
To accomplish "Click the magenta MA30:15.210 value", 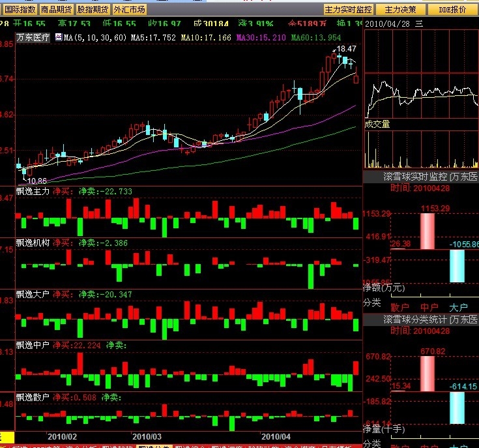I will pyautogui.click(x=261, y=38).
